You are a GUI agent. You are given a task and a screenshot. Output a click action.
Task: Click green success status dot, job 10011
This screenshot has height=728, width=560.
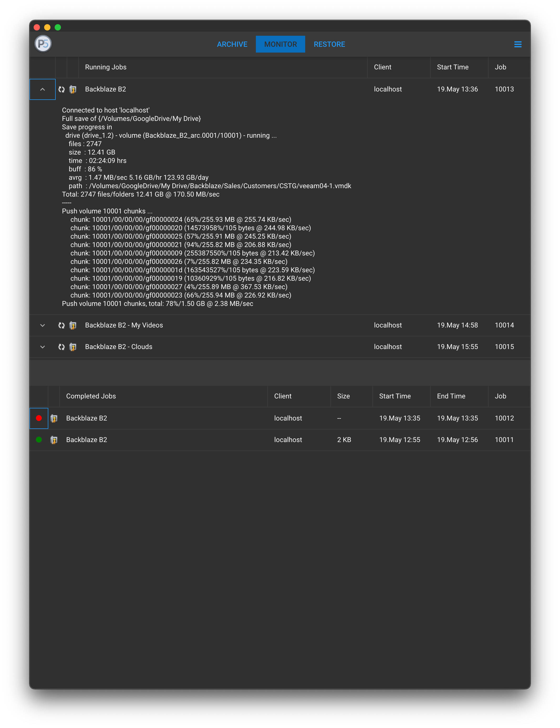pyautogui.click(x=39, y=440)
